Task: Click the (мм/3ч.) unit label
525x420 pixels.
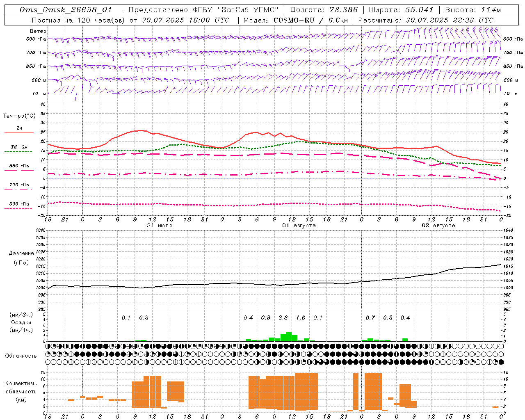Action: click(21, 315)
